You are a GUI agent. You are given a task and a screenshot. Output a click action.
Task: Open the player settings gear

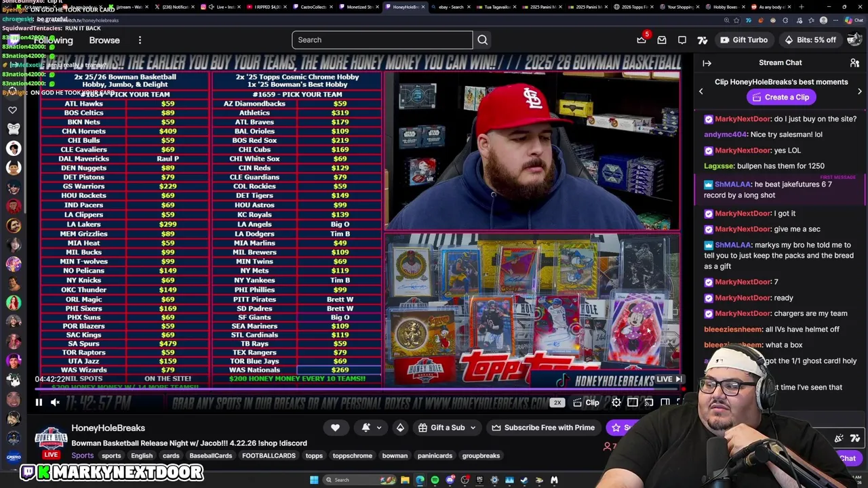(616, 403)
